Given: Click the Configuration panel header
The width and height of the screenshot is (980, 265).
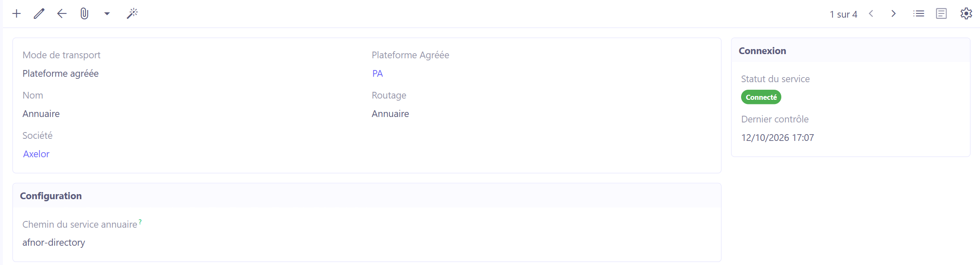Looking at the screenshot, I should (367, 196).
